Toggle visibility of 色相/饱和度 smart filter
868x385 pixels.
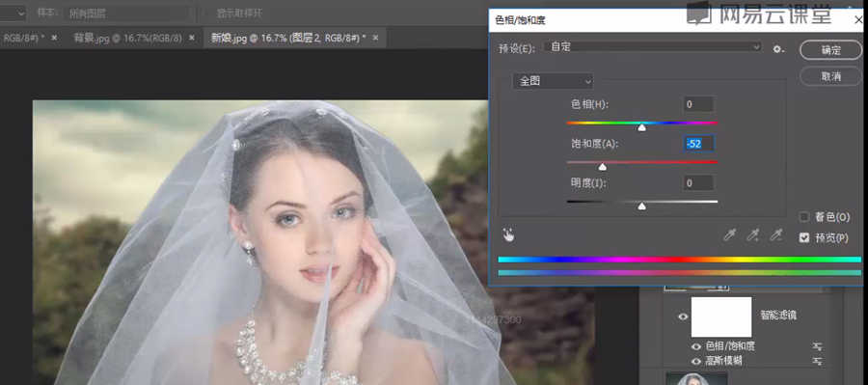(x=696, y=346)
